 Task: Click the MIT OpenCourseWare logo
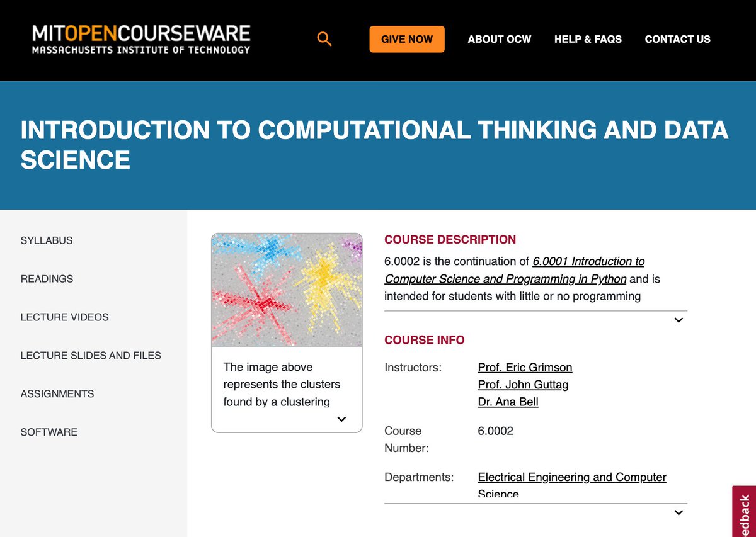tap(140, 39)
